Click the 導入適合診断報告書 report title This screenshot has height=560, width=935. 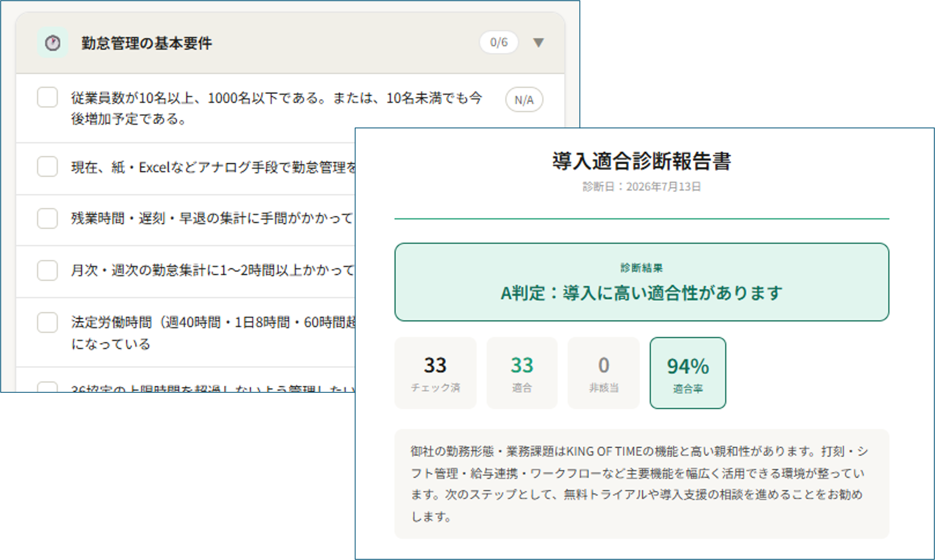click(x=641, y=161)
